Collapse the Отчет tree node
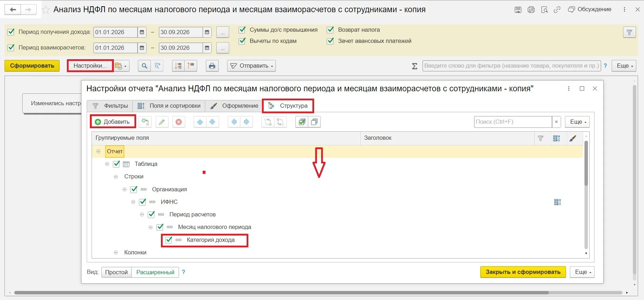 (x=99, y=151)
